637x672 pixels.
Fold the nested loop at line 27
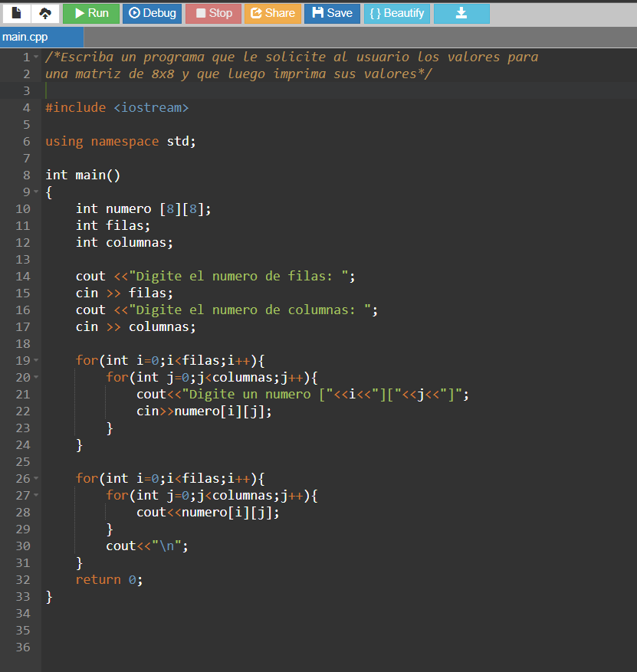point(37,496)
